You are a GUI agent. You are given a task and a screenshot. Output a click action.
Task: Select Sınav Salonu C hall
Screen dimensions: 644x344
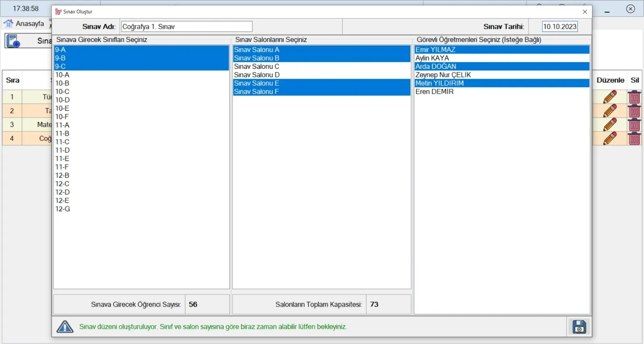[256, 66]
